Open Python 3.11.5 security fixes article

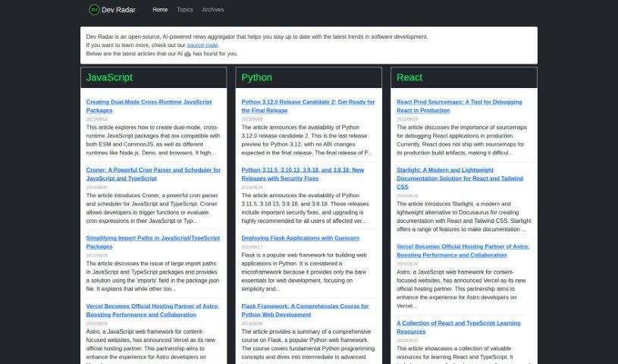click(303, 174)
